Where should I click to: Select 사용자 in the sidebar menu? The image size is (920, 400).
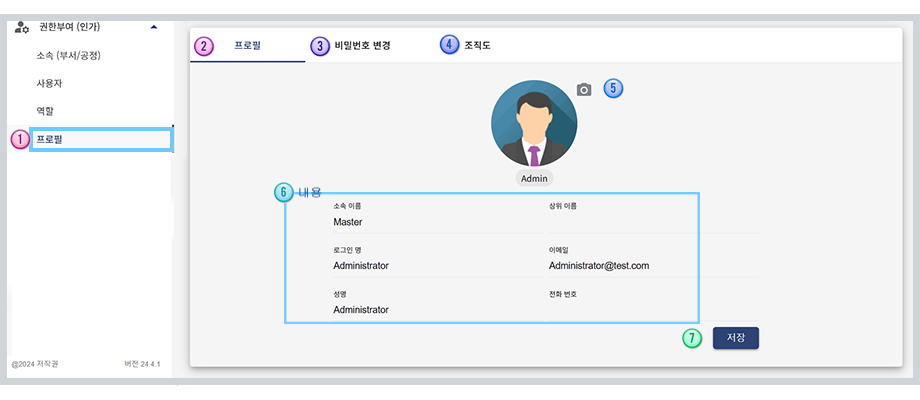coord(50,83)
